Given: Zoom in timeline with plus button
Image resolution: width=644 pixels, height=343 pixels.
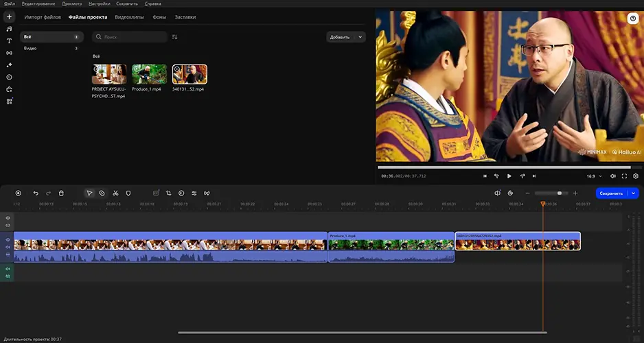Looking at the screenshot, I should [575, 193].
